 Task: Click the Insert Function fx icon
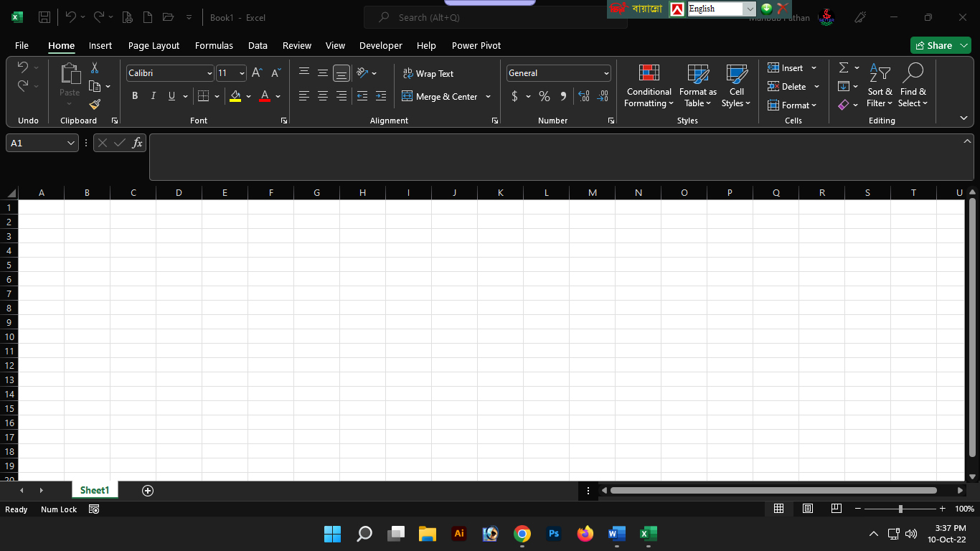(x=137, y=143)
